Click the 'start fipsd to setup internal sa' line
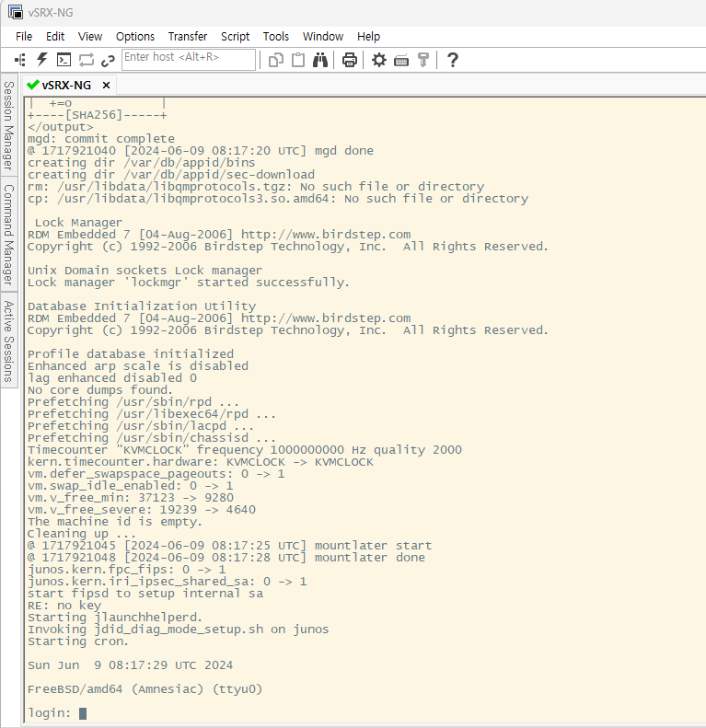706x728 pixels. [x=145, y=594]
